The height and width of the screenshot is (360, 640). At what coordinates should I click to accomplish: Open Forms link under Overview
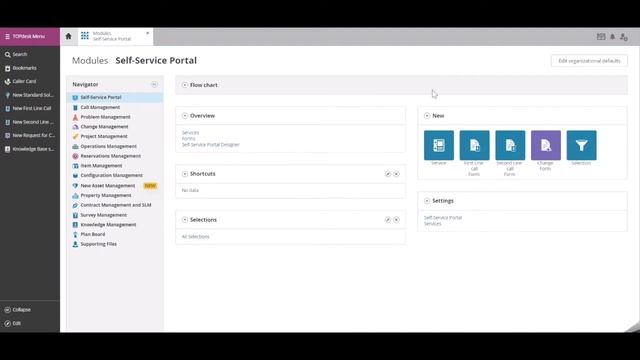pos(189,139)
